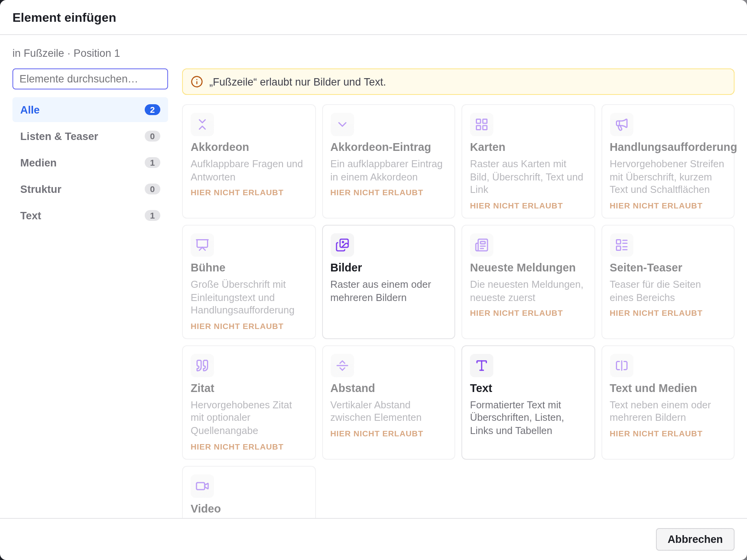Click the Zitat quotation mark icon
Viewport: 747px width, 560px height.
point(202,366)
